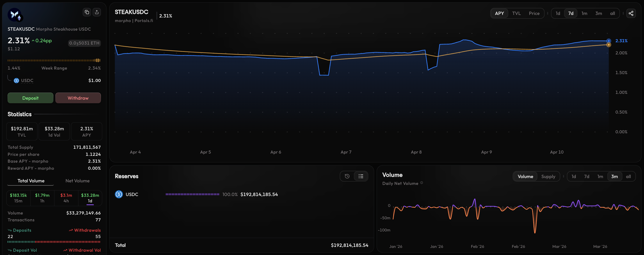Click the Base APY - morpho row
The height and width of the screenshot is (255, 644).
54,161
